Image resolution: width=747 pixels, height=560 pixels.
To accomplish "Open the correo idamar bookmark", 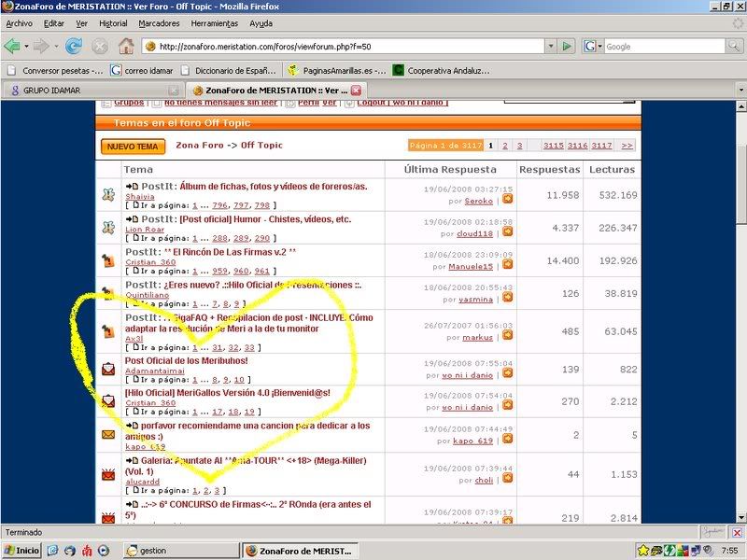I will (x=142, y=71).
